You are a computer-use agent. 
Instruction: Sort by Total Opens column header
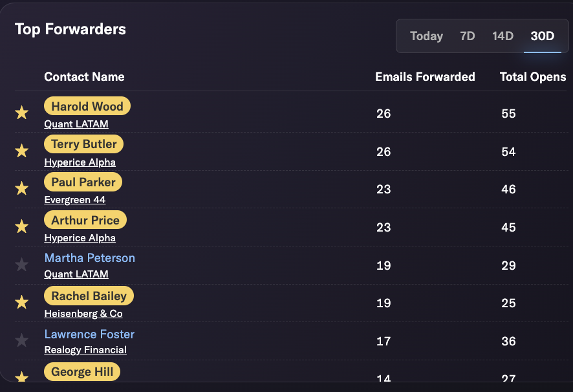pos(533,77)
